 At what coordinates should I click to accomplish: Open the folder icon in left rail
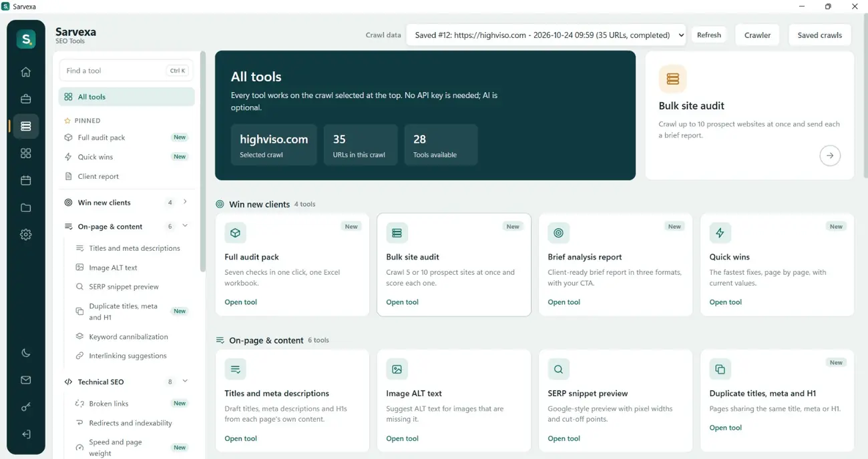[26, 207]
